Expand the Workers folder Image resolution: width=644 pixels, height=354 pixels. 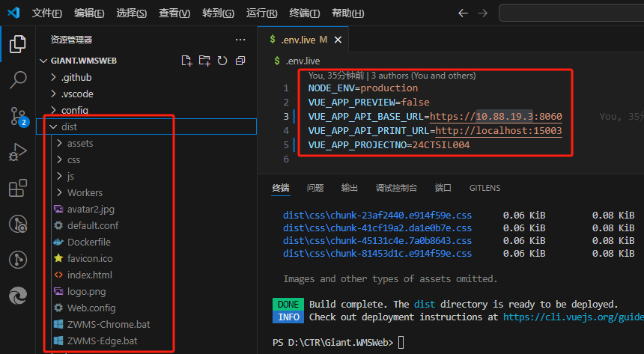(x=85, y=193)
